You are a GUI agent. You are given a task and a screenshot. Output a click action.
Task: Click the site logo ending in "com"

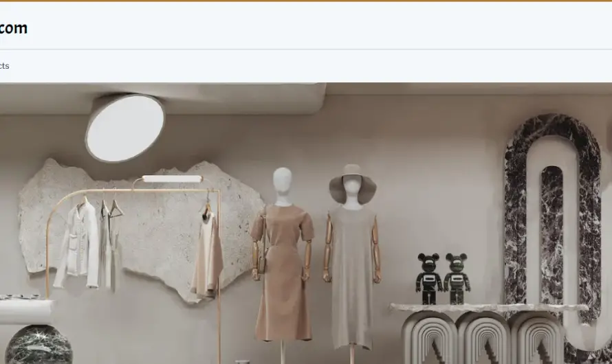click(x=14, y=28)
